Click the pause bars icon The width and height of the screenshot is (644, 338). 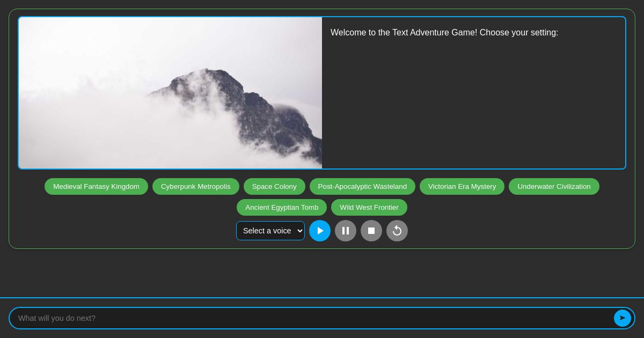tap(346, 231)
